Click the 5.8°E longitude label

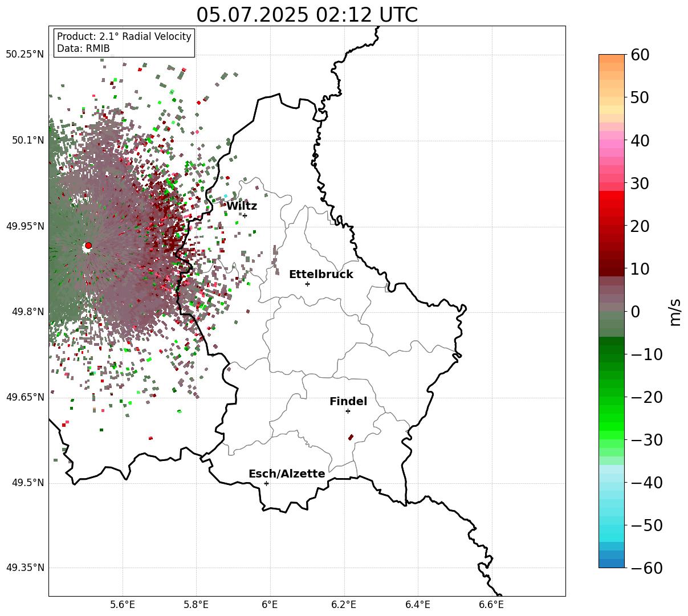point(197,604)
